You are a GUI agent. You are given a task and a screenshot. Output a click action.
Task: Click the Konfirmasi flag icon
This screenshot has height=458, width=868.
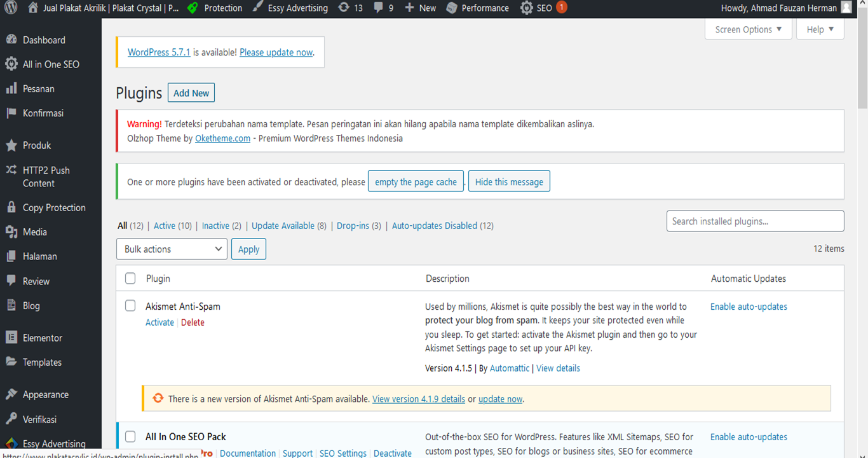click(11, 113)
